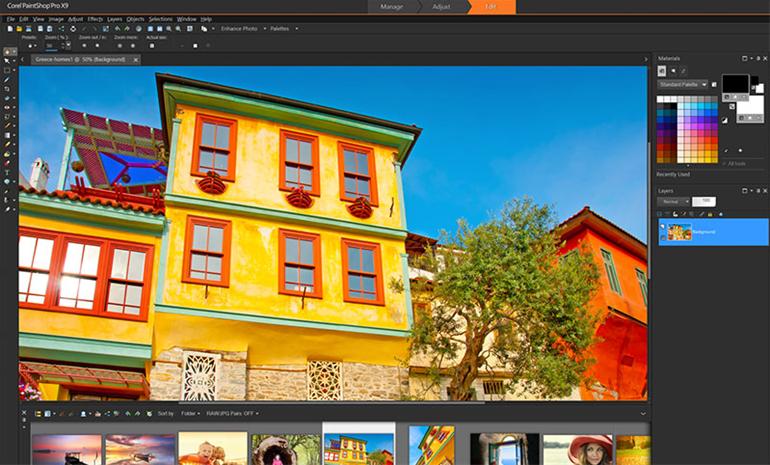The height and width of the screenshot is (465, 770).
Task: Open the Effects menu
Action: 95,19
